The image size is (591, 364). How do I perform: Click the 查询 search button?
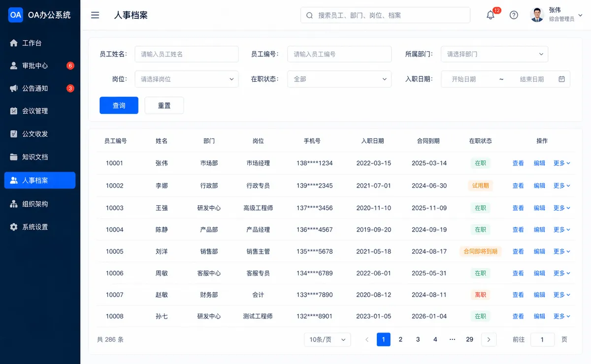[119, 105]
